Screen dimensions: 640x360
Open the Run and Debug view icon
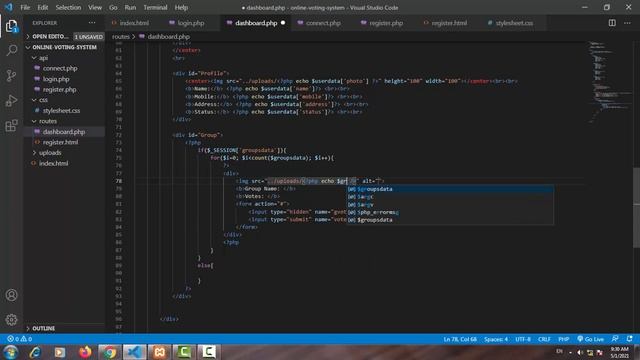(11, 100)
